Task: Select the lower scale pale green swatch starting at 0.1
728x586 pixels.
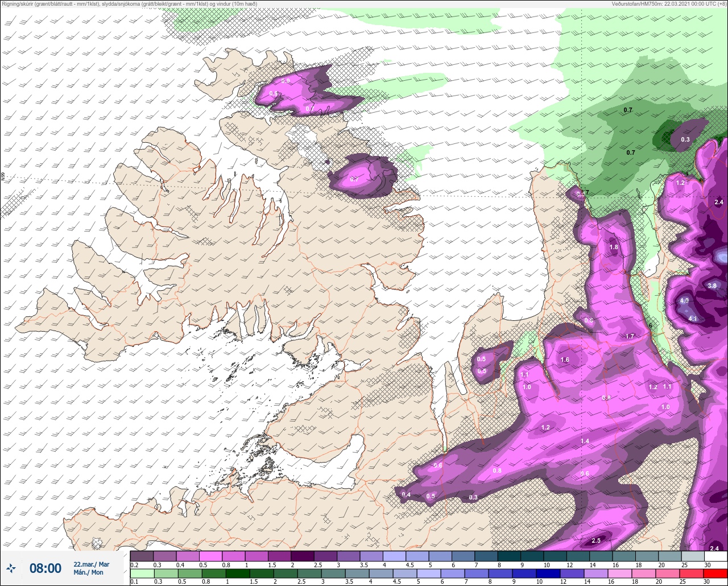Action: pyautogui.click(x=142, y=573)
